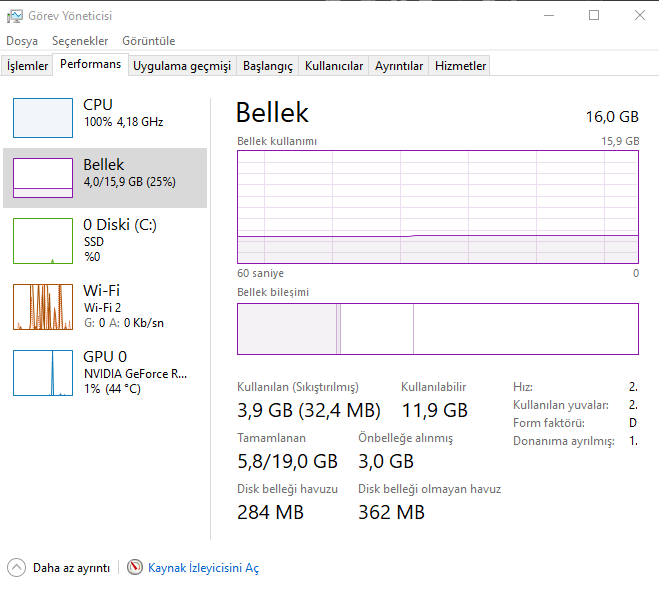Open the Görüntüle menu
The height and width of the screenshot is (589, 659).
pyautogui.click(x=148, y=41)
